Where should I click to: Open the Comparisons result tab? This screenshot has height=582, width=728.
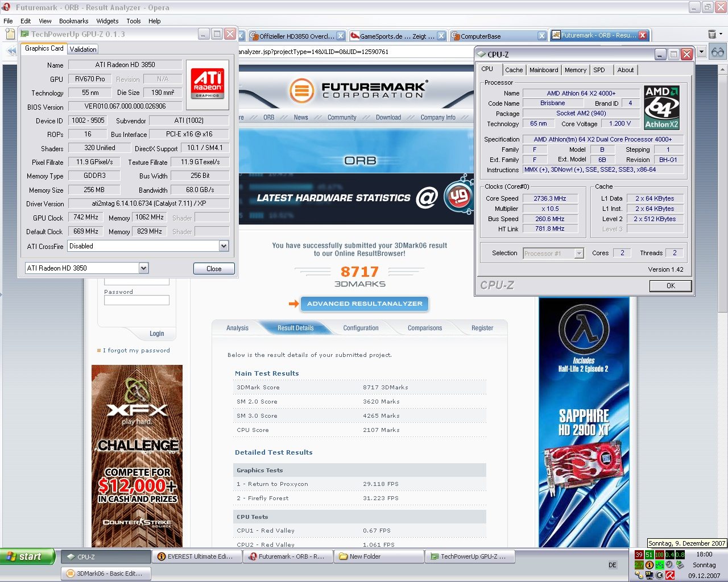click(x=425, y=328)
